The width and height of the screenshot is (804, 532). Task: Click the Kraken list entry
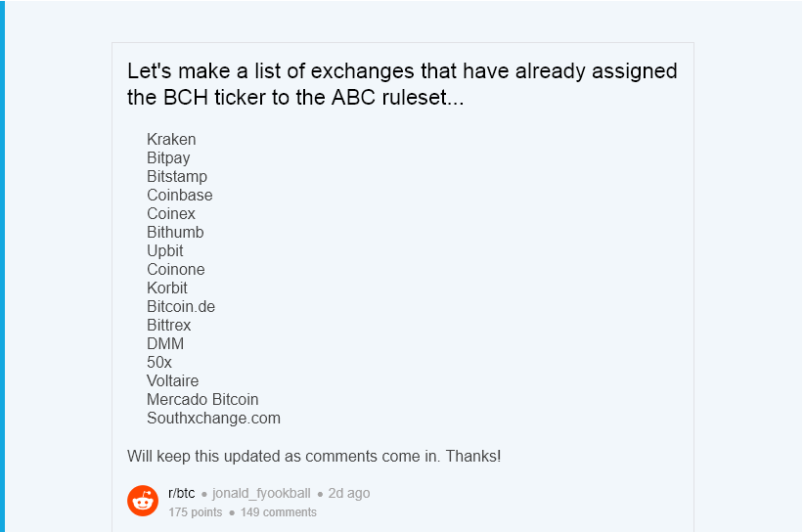coord(171,140)
